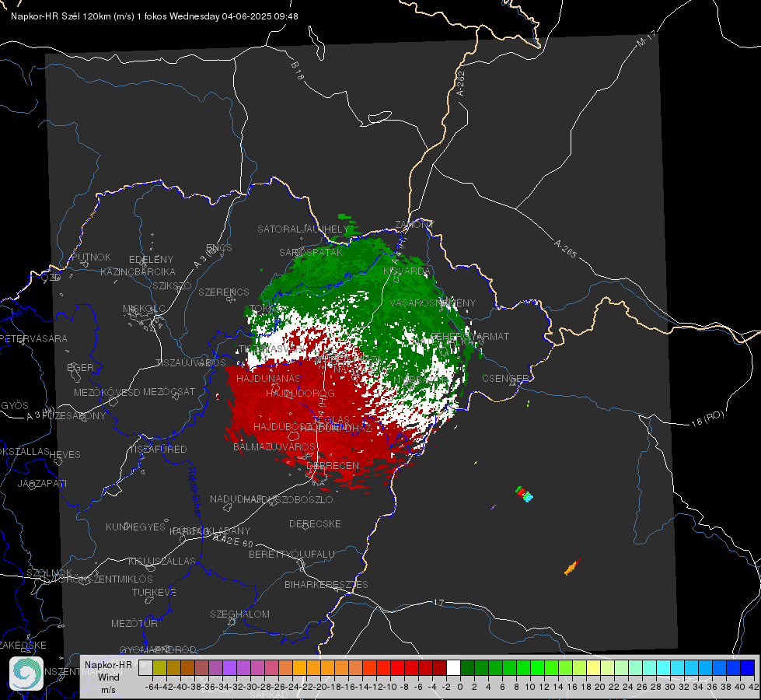Screen dimensions: 761x700
Task: Select the A-265 road label
Action: [x=565, y=249]
